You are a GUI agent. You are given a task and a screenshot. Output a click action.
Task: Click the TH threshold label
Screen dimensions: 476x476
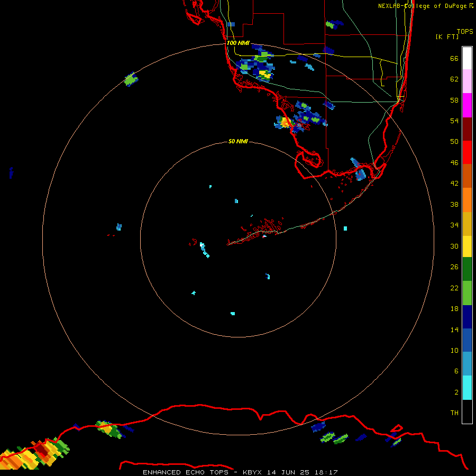click(x=454, y=413)
